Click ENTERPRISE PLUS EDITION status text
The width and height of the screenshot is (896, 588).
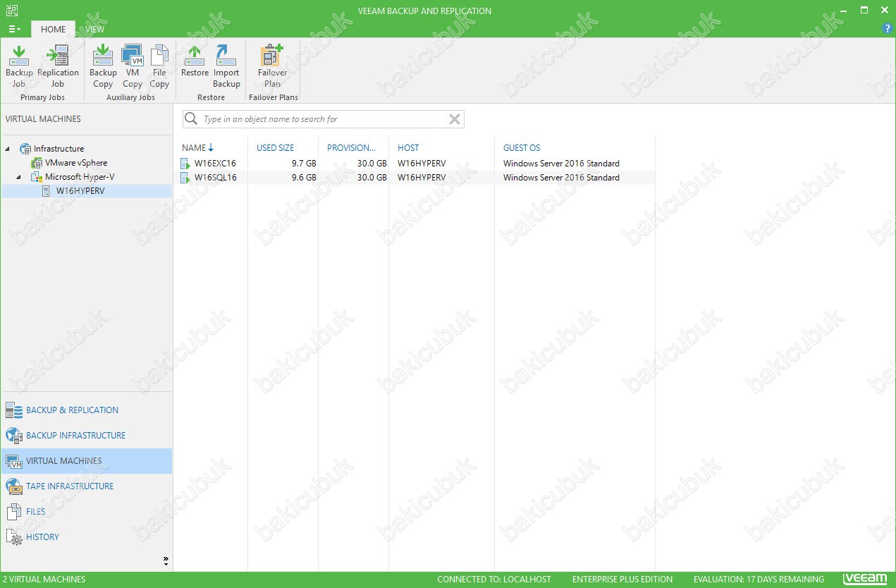tap(622, 580)
